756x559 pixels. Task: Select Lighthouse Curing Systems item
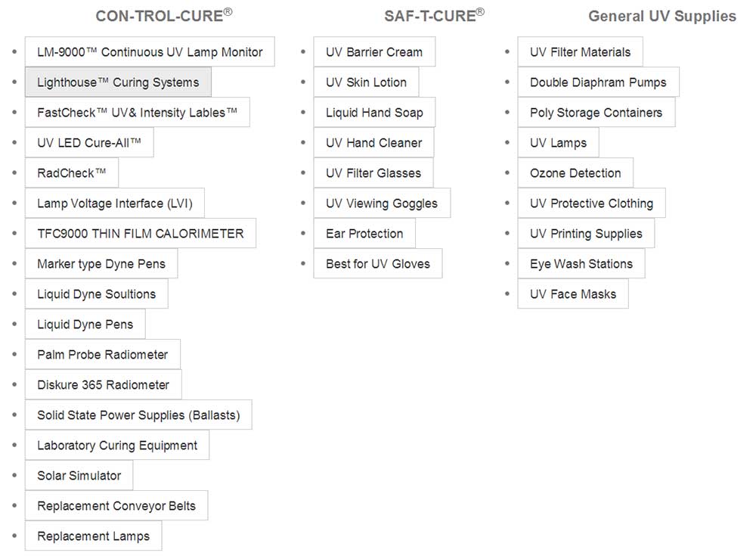click(118, 82)
